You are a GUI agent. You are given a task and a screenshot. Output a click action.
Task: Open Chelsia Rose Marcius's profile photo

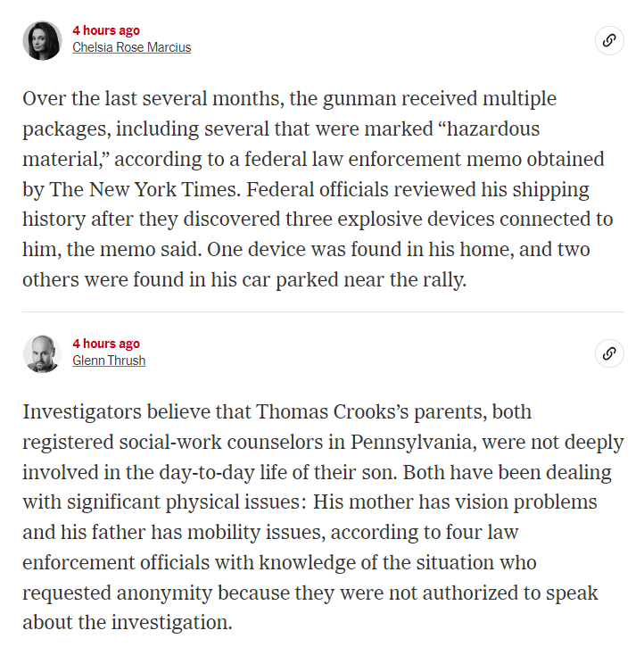coord(42,40)
